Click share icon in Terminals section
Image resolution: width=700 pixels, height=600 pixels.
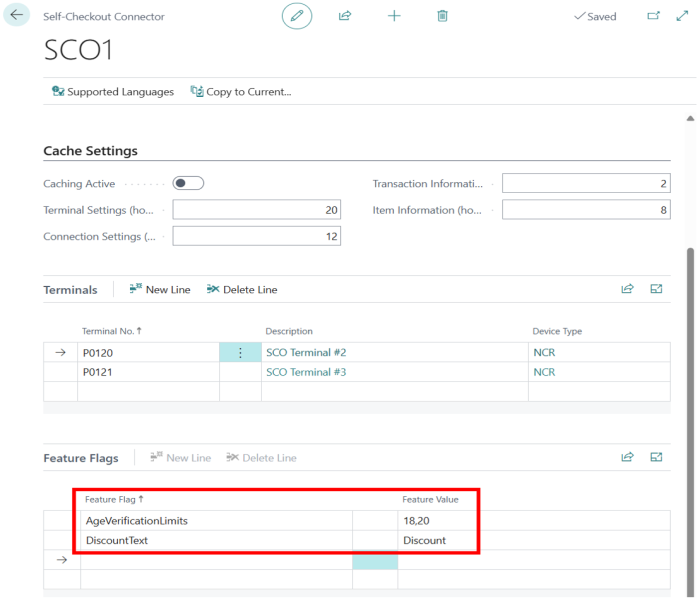[627, 289]
